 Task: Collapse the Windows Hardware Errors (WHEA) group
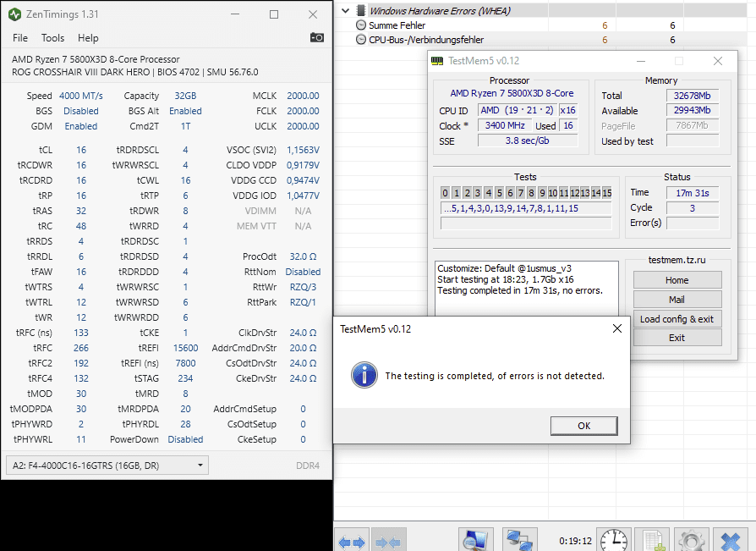pos(345,10)
